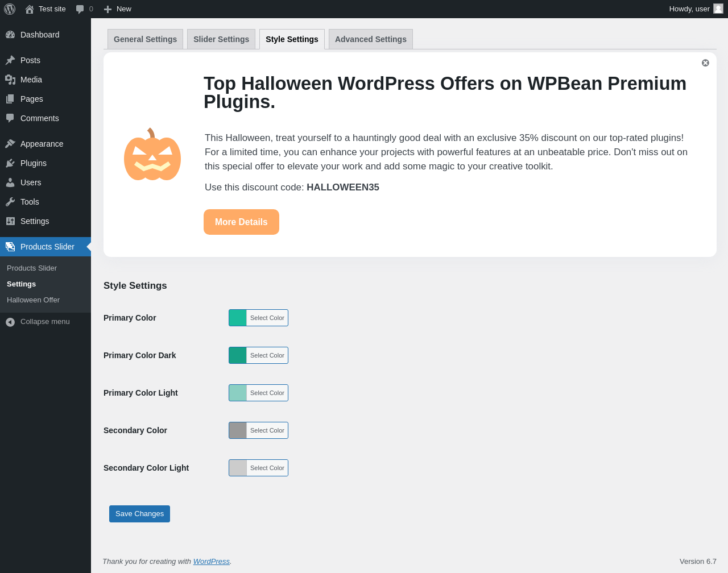Click the Media icon in sidebar
This screenshot has width=728, height=573.
tap(10, 80)
